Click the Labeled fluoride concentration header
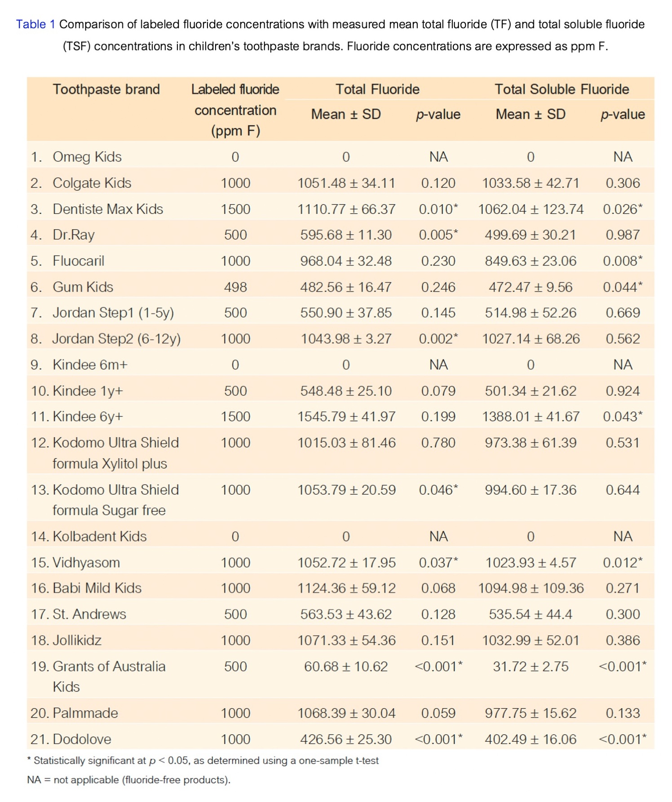 [x=235, y=110]
